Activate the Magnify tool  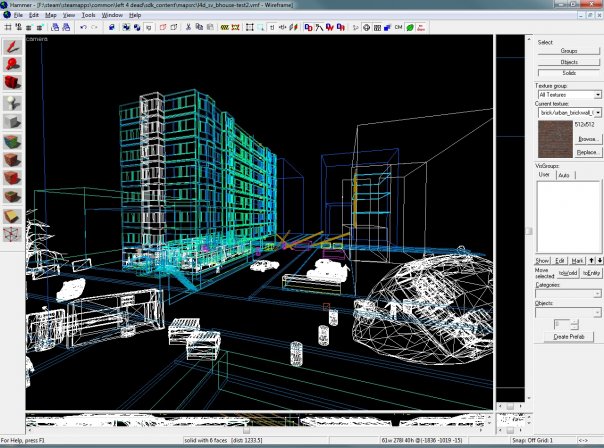coord(12,64)
